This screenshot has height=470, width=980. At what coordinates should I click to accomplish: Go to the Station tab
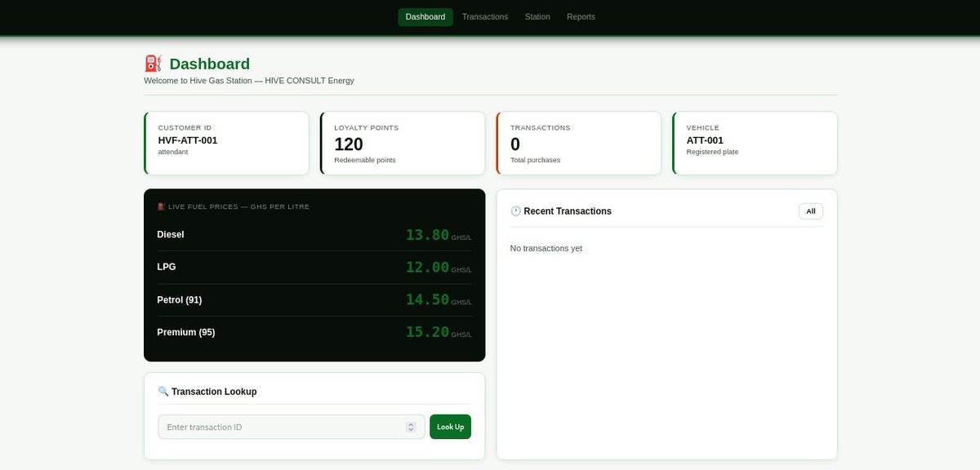[537, 17]
